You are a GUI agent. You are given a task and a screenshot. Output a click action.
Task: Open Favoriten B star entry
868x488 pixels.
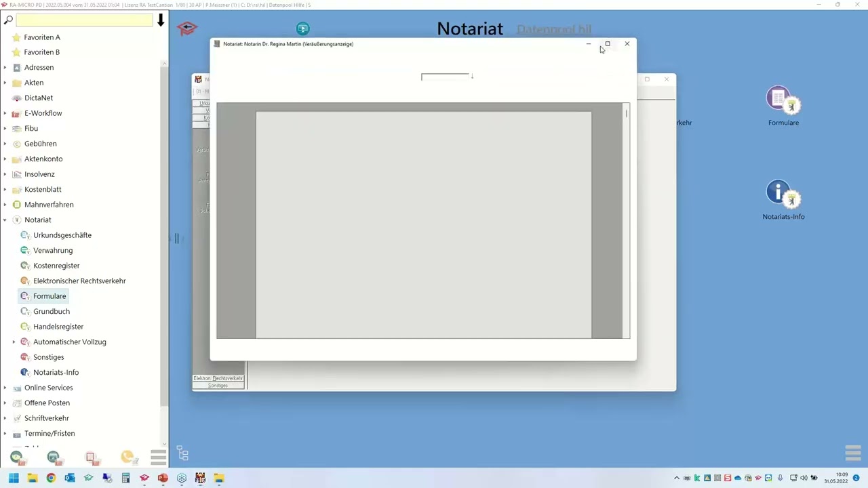42,52
